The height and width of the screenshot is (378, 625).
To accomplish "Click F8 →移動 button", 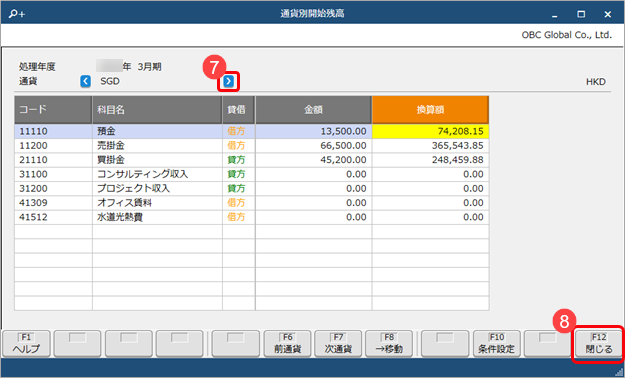I will click(x=389, y=343).
